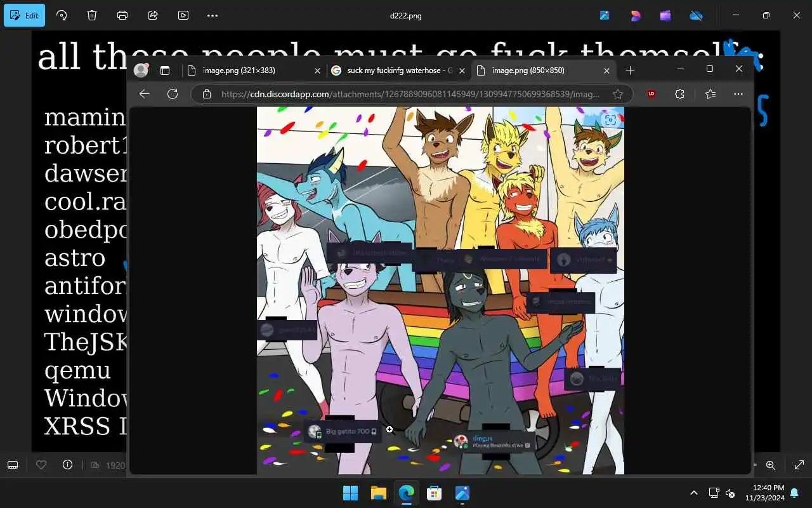Mark the photo as favorite with the heart
Viewport: 812px width, 508px height.
(41, 465)
